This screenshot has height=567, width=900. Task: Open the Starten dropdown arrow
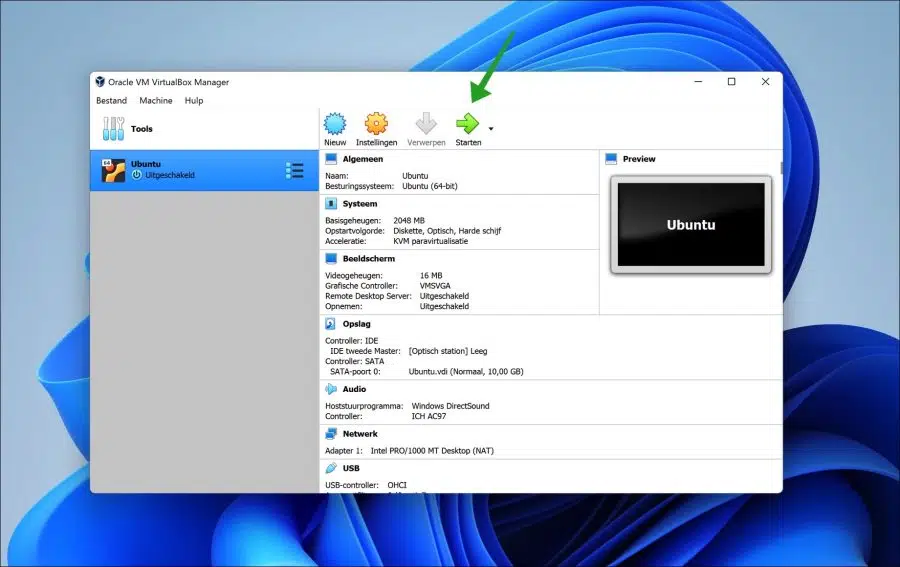tap(491, 129)
